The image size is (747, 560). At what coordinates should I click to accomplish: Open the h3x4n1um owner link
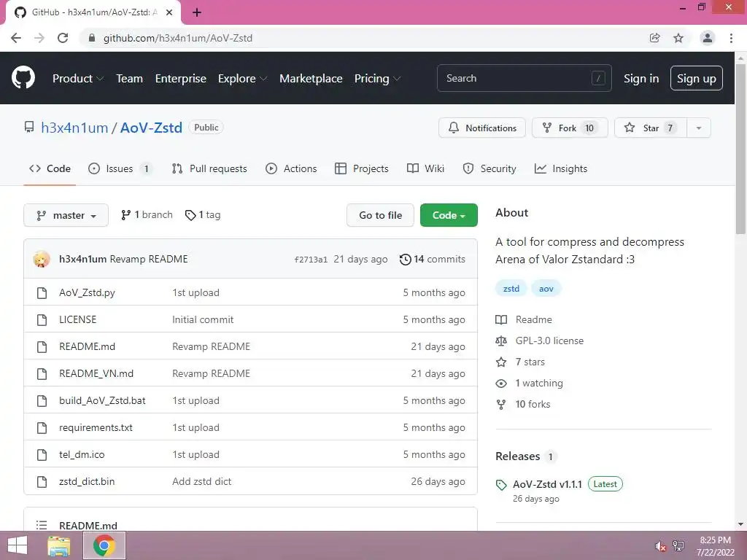(x=74, y=128)
